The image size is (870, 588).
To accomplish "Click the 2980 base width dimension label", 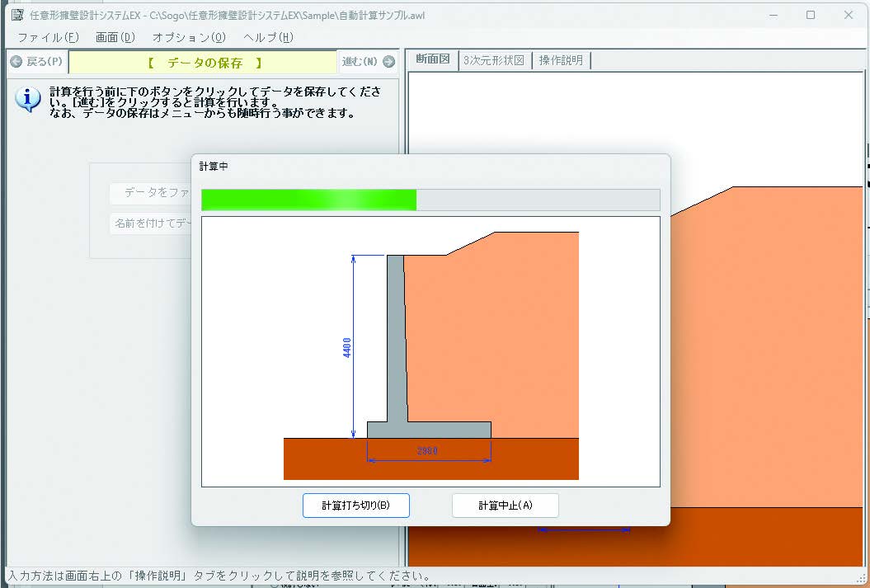I will pyautogui.click(x=427, y=451).
